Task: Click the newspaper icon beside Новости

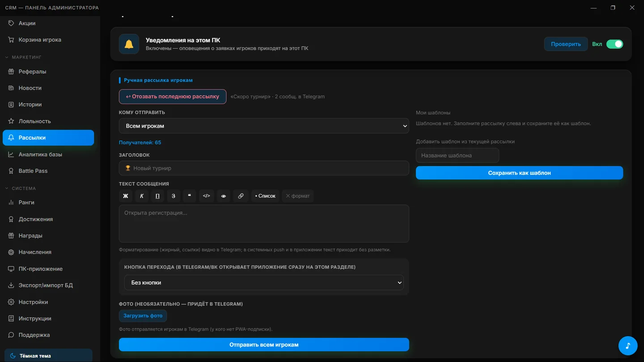Action: coord(11,88)
